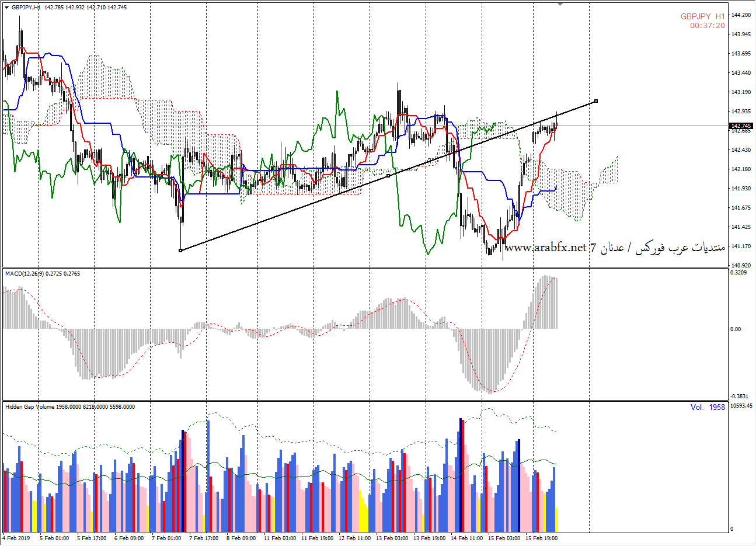Click MACD scale value -0.3831
The image size is (756, 546).
[x=740, y=397]
